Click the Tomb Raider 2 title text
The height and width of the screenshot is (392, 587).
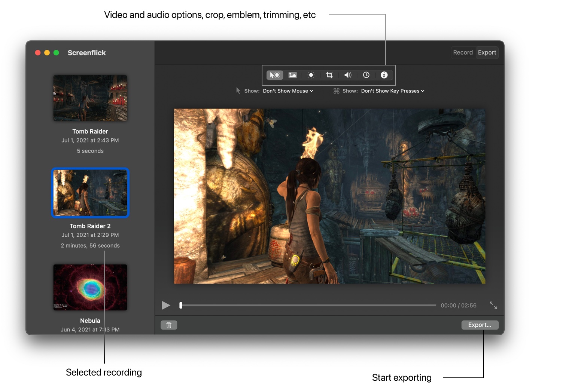click(90, 226)
